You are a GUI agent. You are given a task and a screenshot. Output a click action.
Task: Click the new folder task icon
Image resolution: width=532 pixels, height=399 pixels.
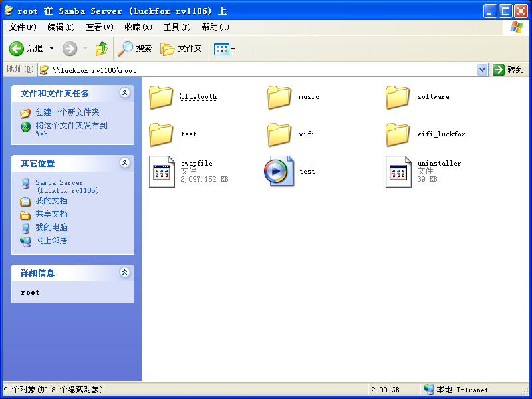pyautogui.click(x=25, y=113)
